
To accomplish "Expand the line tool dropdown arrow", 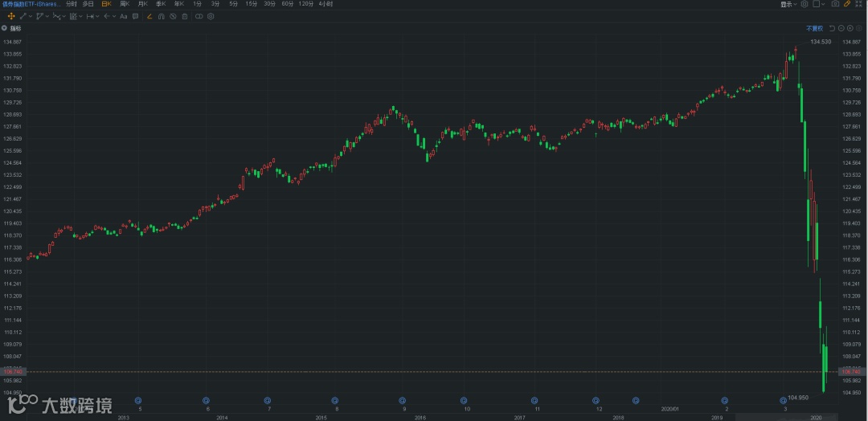I will pos(31,16).
